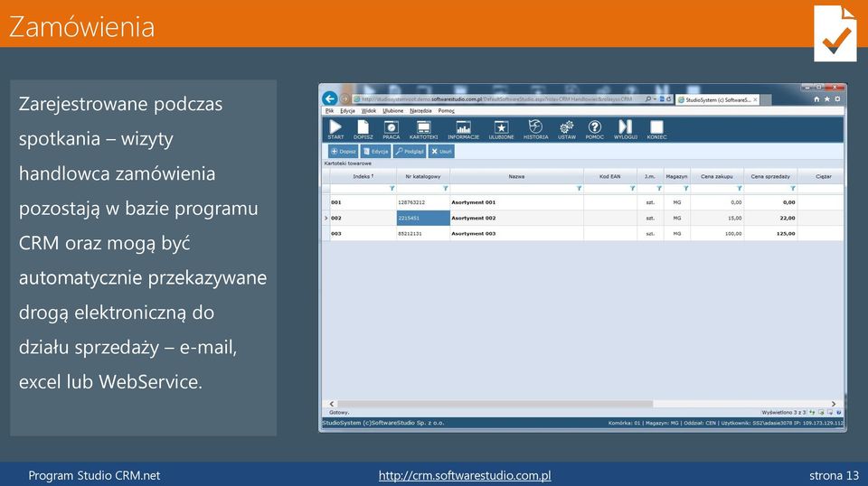Click the address bar refresh icon
Image resolution: width=868 pixels, height=486 pixels.
(669, 99)
